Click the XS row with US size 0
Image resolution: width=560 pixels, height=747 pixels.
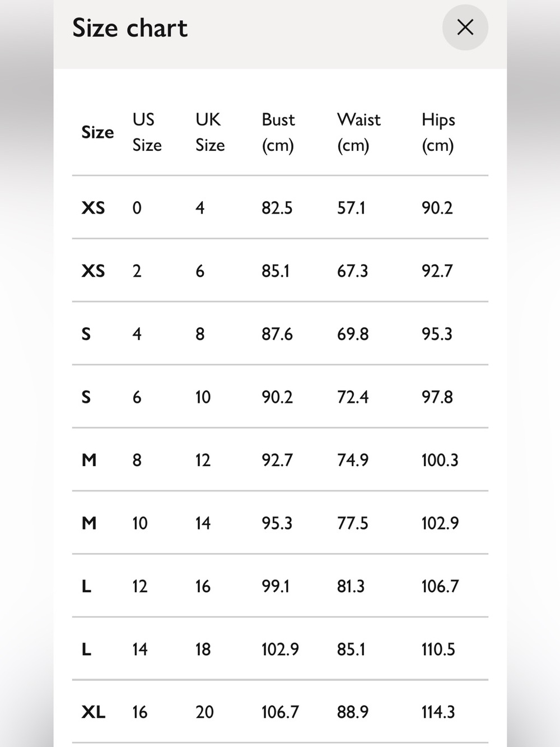(280, 207)
